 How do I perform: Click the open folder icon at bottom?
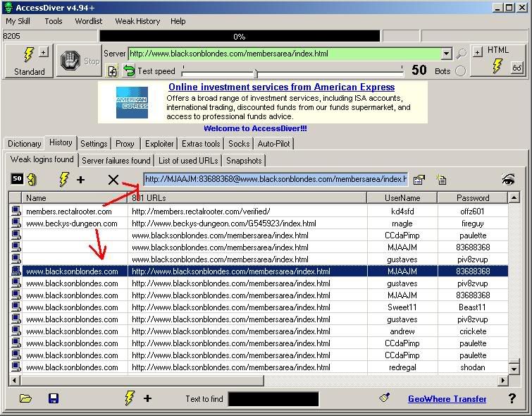point(25,398)
